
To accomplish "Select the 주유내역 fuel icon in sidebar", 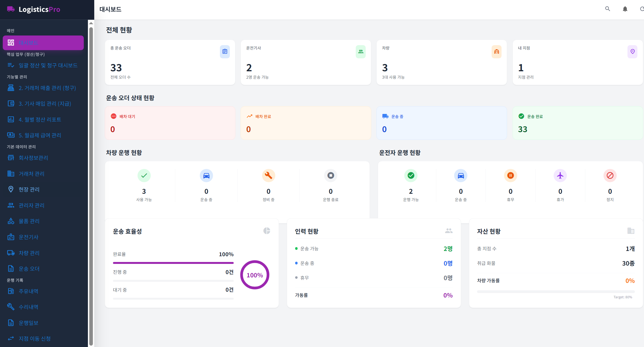I will click(x=11, y=291).
